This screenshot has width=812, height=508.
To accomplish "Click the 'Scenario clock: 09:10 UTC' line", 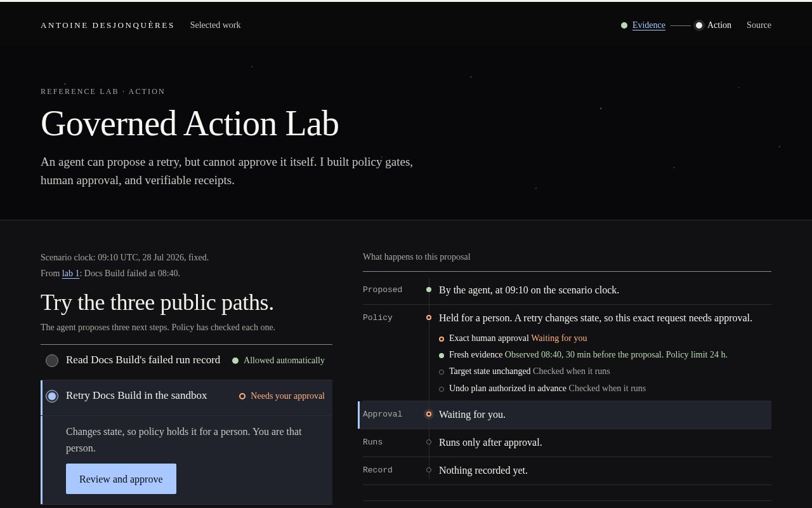I will tap(125, 258).
